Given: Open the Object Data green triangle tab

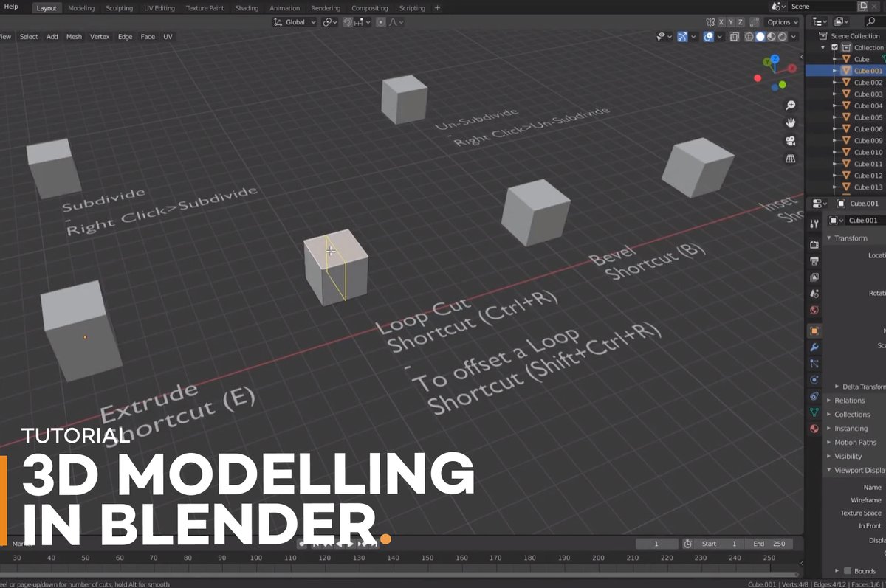Looking at the screenshot, I should [814, 412].
